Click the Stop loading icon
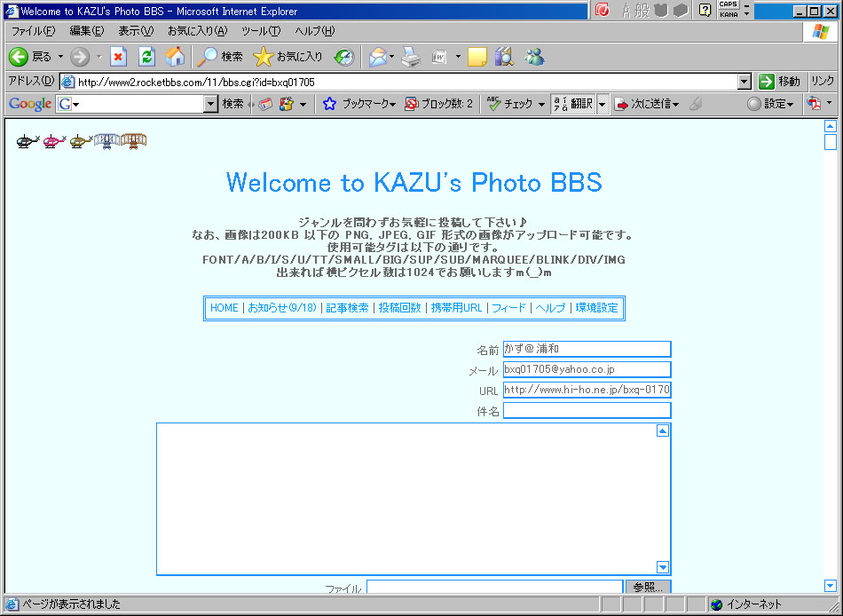This screenshot has height=616, width=843. coord(118,57)
